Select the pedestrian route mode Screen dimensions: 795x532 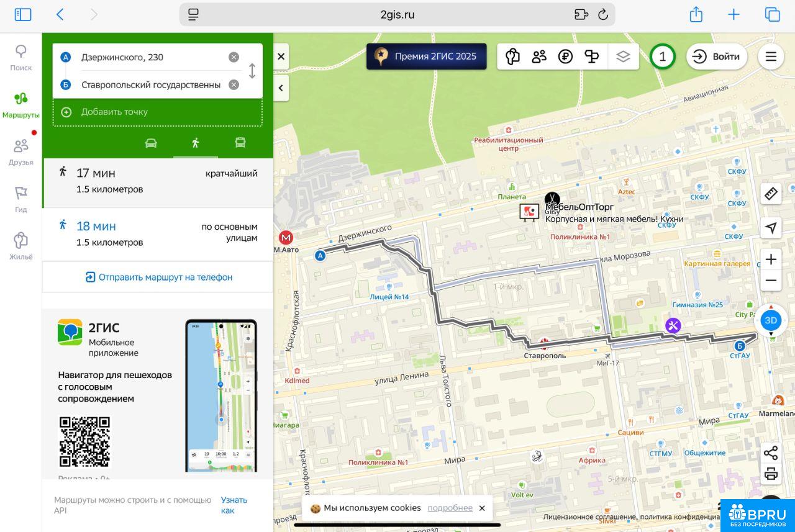tap(196, 143)
